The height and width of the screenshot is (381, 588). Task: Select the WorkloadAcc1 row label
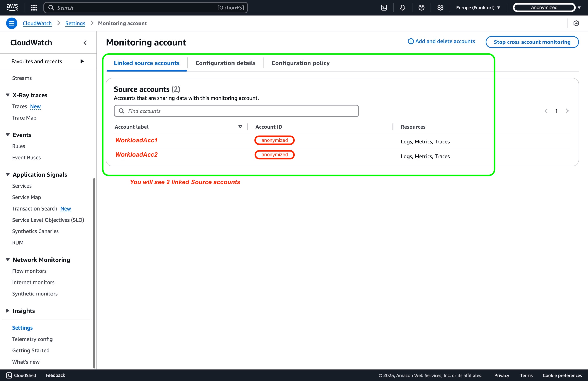[x=136, y=140]
